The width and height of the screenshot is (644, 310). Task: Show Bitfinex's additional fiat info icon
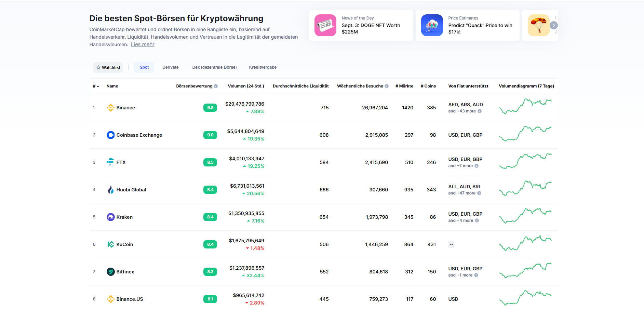[476, 275]
